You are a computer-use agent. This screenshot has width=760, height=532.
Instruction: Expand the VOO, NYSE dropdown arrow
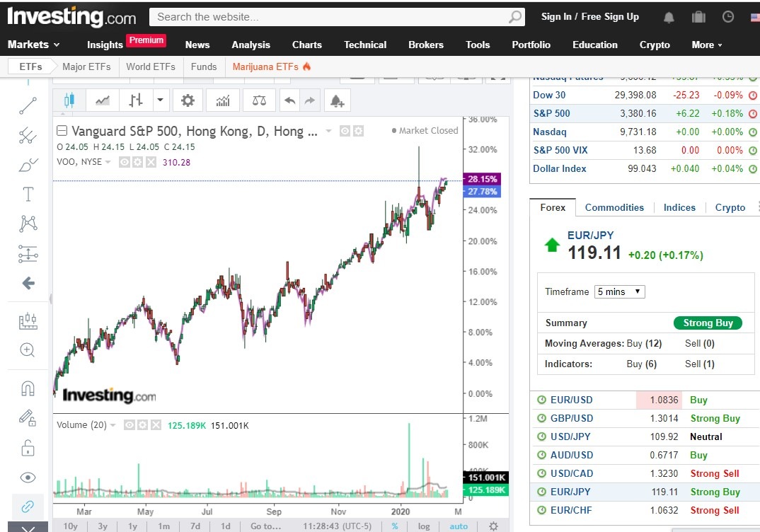click(x=108, y=162)
